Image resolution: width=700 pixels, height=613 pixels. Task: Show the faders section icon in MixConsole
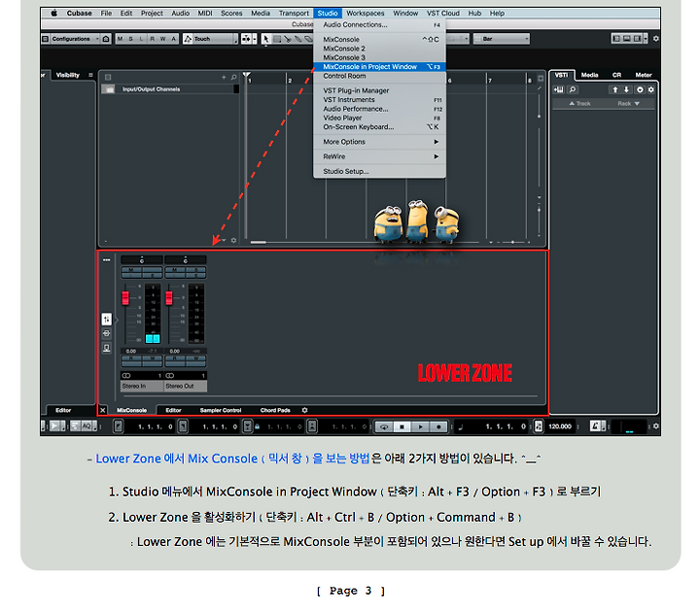tap(106, 319)
